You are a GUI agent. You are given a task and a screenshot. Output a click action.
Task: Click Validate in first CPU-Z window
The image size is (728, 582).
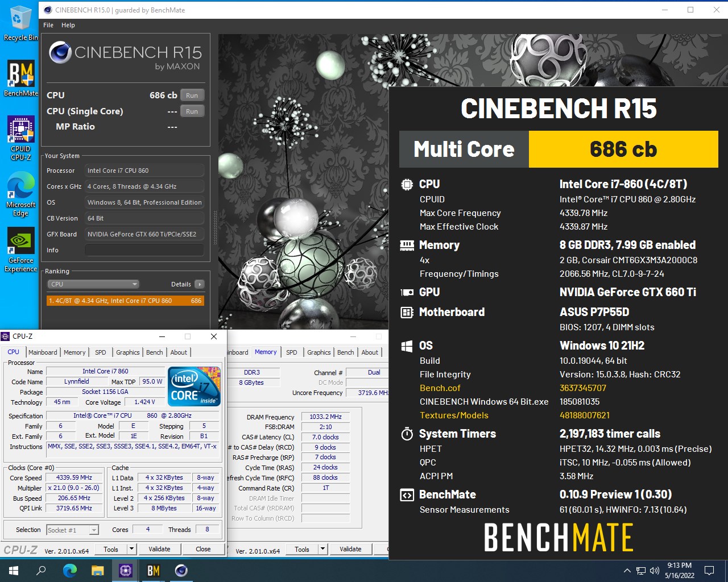pos(159,549)
